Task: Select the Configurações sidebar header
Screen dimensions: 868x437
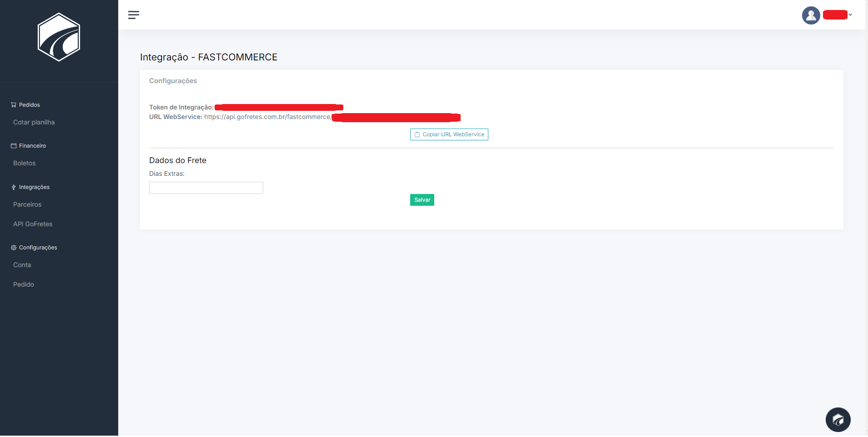Action: click(38, 248)
